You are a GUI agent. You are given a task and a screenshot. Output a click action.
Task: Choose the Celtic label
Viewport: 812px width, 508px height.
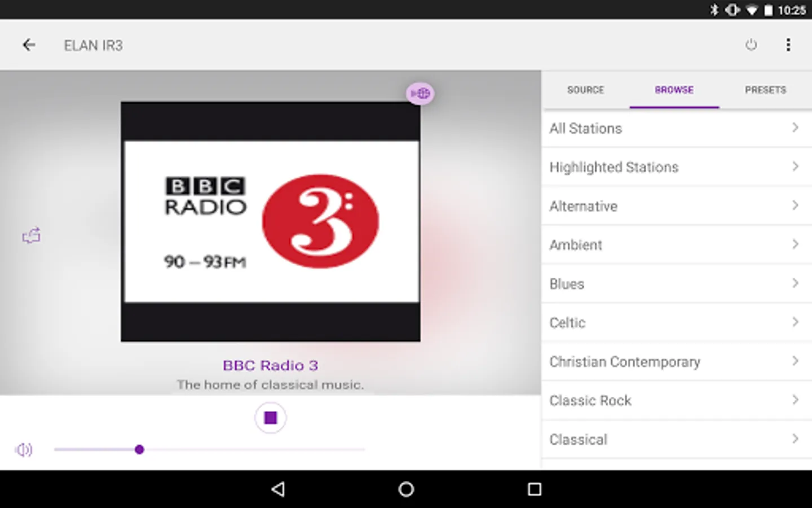567,323
